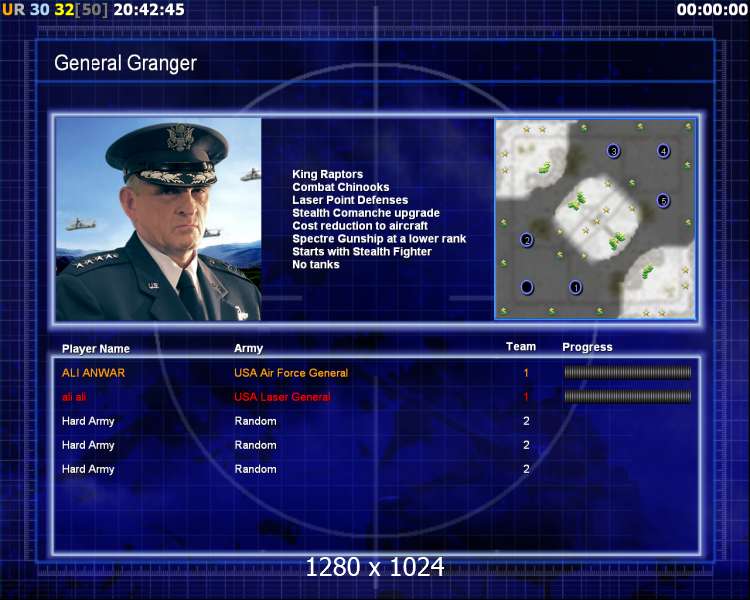Click the Stealth Comanche upgrade line
Viewport: 750px width, 600px height.
tap(366, 213)
